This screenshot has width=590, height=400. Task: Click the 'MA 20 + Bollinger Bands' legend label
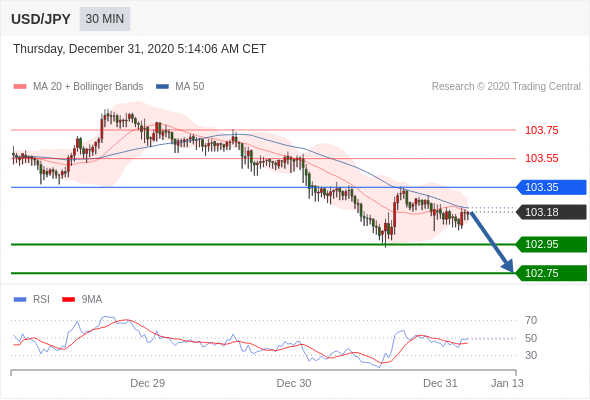88,87
